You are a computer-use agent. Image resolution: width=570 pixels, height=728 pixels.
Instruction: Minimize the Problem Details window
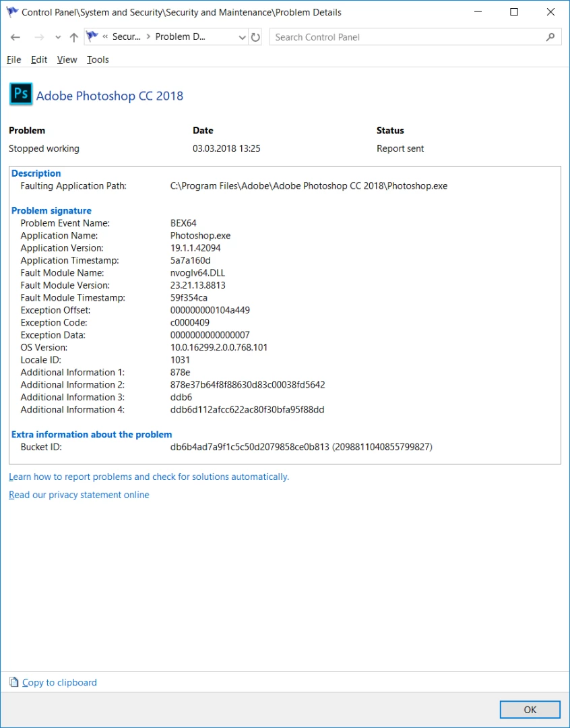pos(478,12)
